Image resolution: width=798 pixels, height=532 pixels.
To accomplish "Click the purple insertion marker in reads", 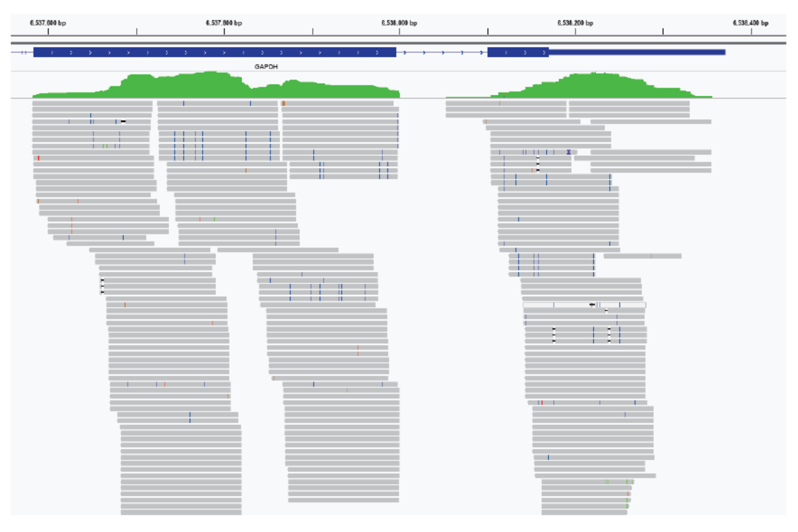I will coord(568,152).
